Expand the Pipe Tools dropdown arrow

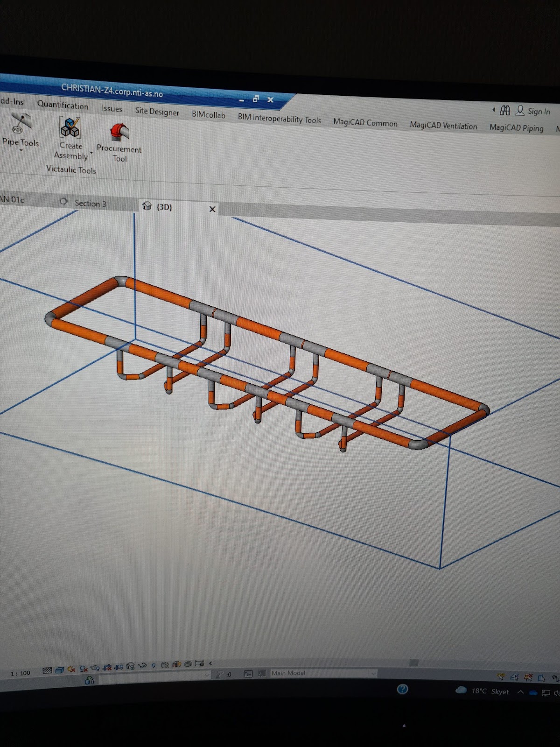click(21, 151)
